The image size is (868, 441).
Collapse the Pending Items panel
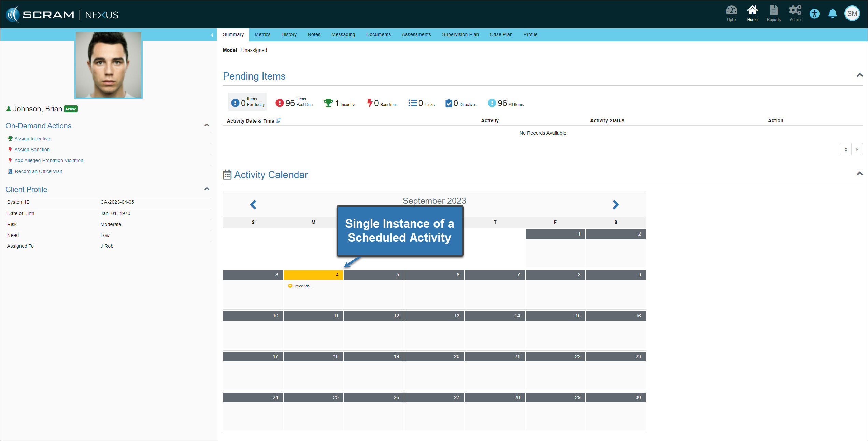pos(859,75)
